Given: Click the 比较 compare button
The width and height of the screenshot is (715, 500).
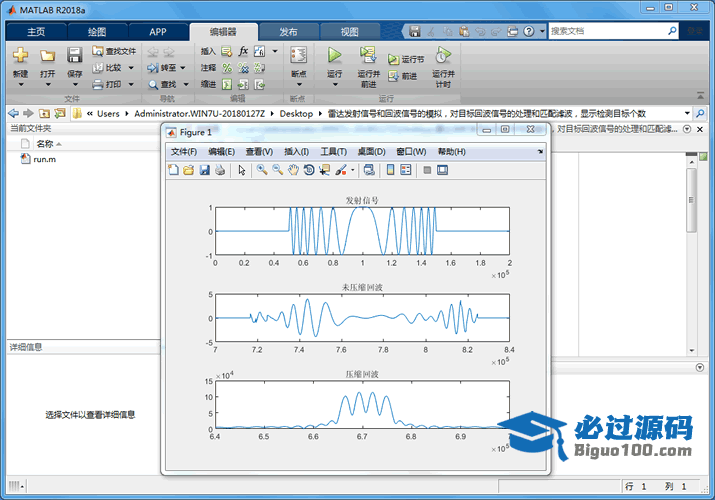Looking at the screenshot, I should point(107,68).
